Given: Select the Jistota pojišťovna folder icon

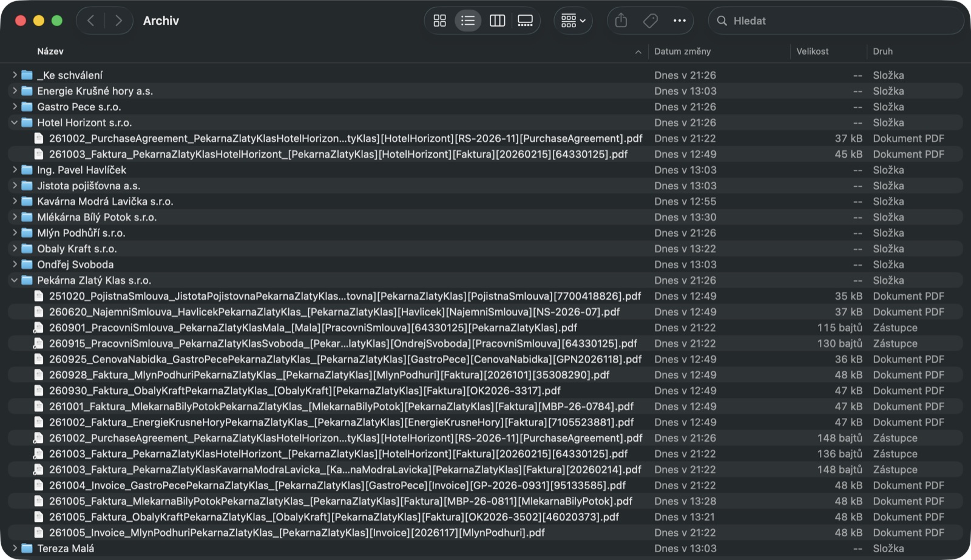Looking at the screenshot, I should click(27, 185).
